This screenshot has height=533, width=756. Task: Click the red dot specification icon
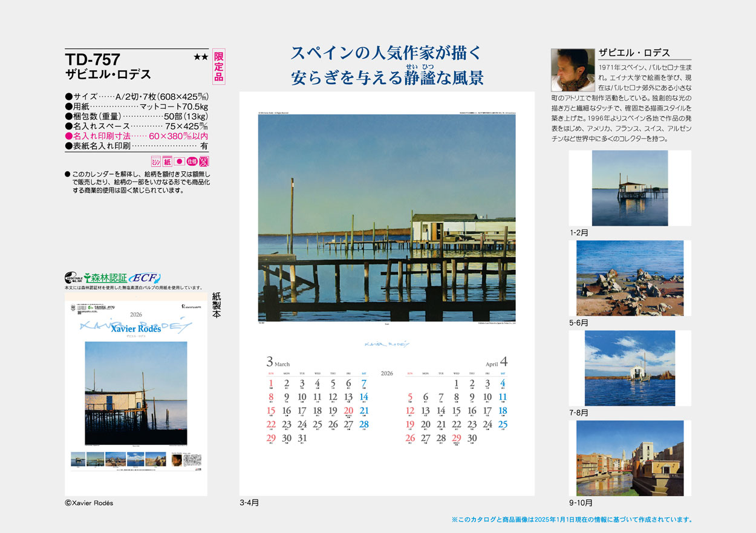click(x=179, y=161)
